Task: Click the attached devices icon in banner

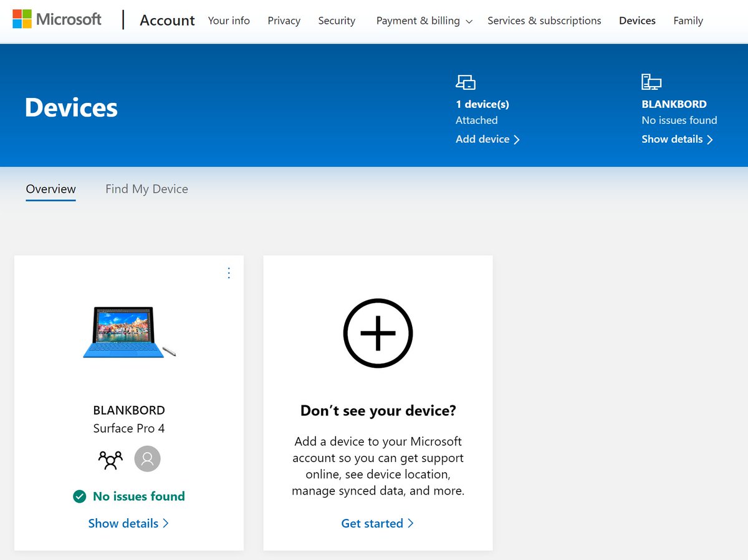Action: click(x=466, y=82)
